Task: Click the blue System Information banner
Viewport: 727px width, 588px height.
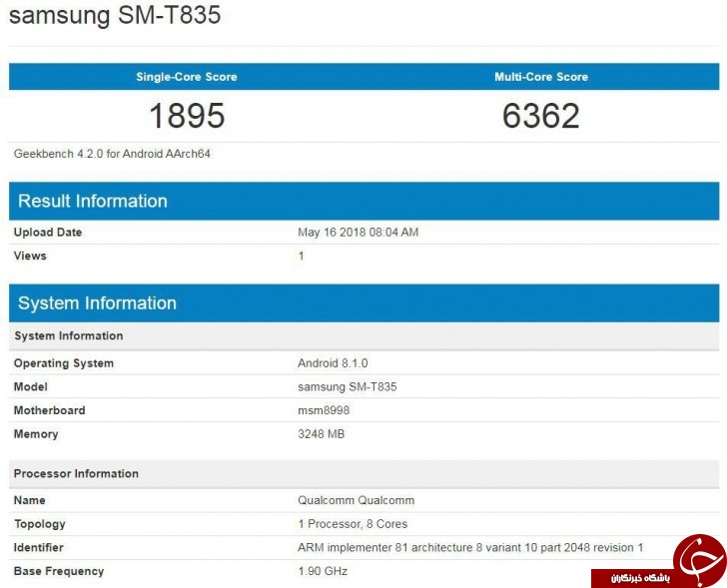Action: pos(363,303)
